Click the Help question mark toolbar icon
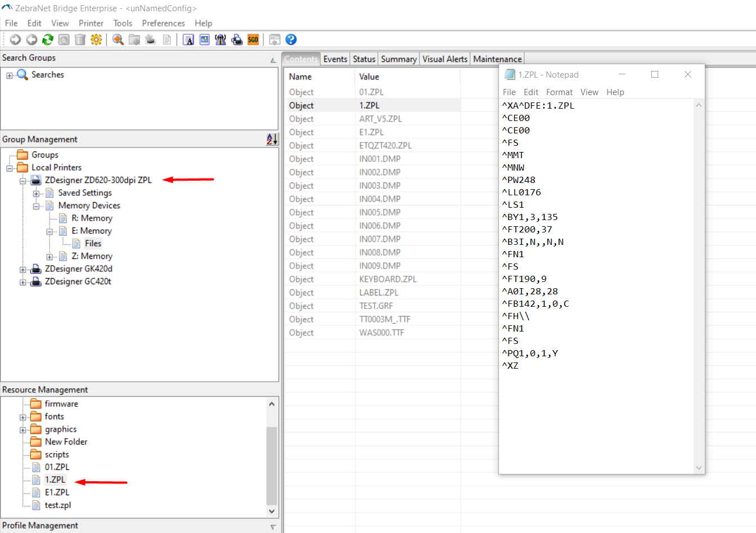Viewport: 756px width, 533px height. [291, 39]
